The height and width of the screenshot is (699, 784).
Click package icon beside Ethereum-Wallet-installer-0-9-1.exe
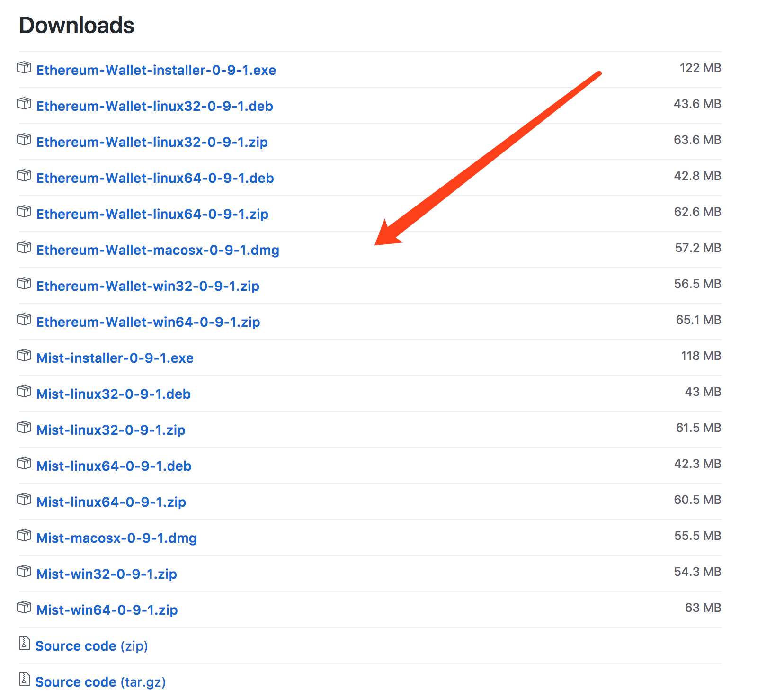pyautogui.click(x=24, y=67)
